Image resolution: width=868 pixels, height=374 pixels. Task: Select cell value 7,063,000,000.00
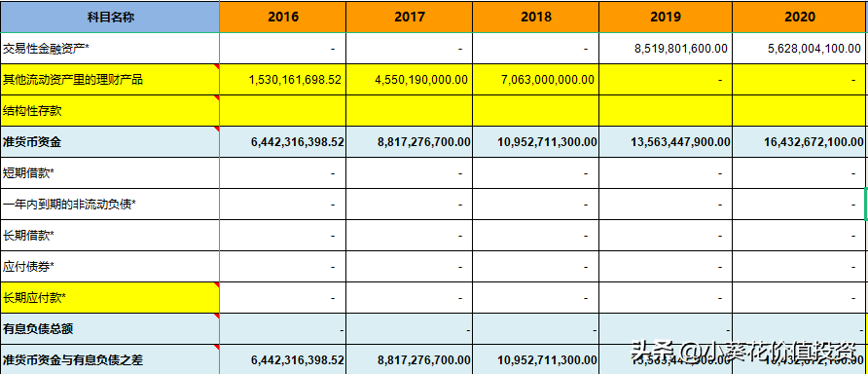coord(548,80)
